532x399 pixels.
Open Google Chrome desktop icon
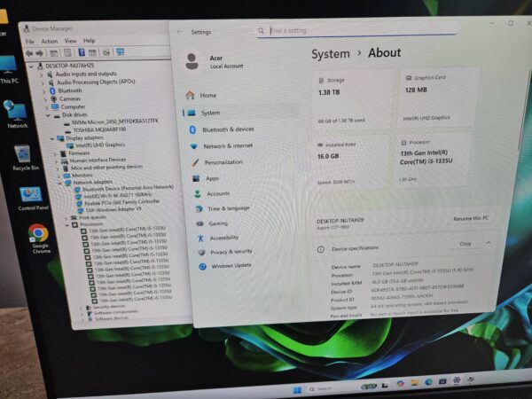tap(40, 239)
